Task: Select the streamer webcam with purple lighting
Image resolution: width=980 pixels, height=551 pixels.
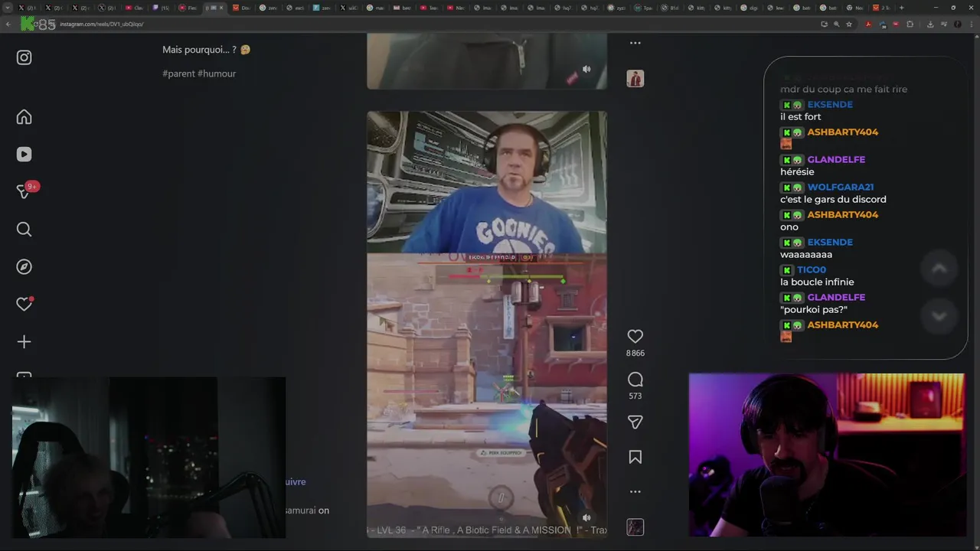Action: pos(827,455)
